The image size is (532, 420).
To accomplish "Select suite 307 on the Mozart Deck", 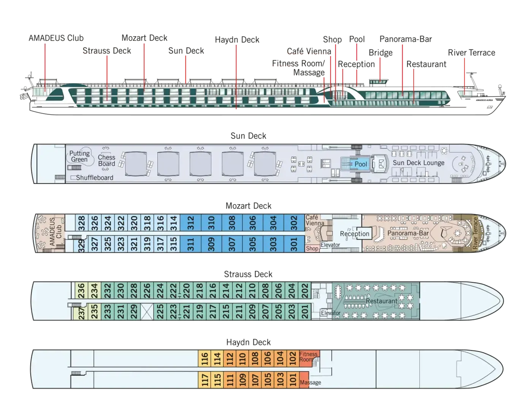I will 232,244.
